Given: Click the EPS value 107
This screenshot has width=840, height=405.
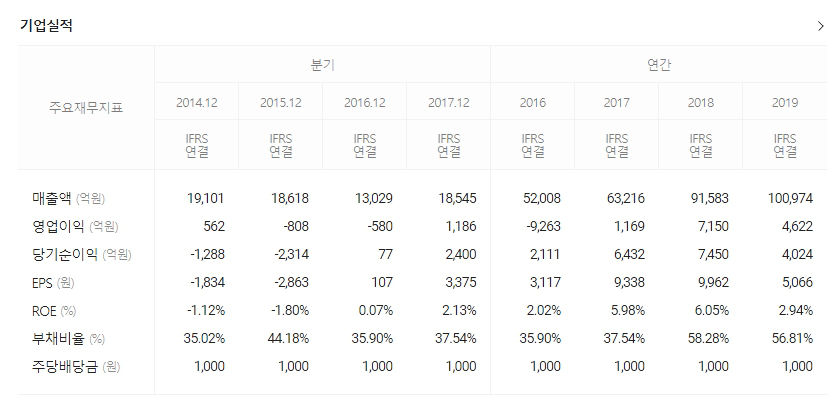Looking at the screenshot, I should [x=383, y=282].
